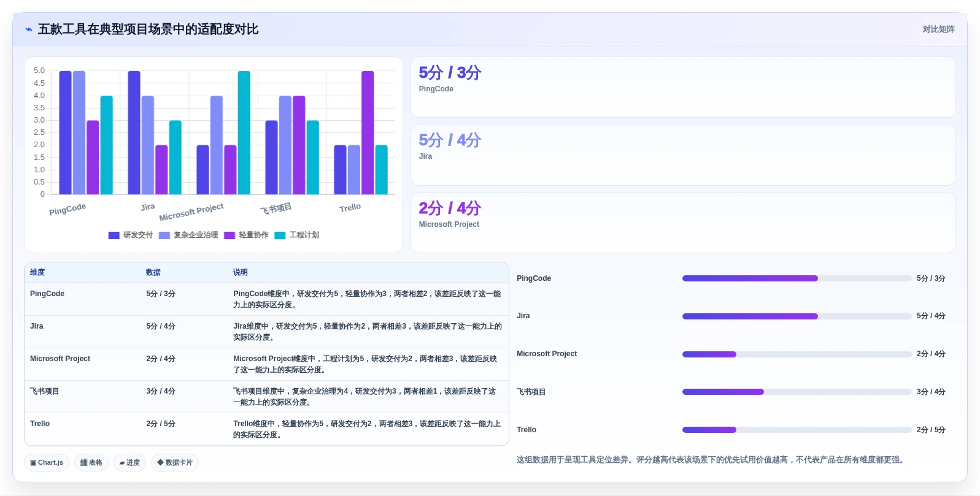Image resolution: width=980 pixels, height=496 pixels.
Task: Click the Microsoft Project progress bar
Action: click(x=797, y=354)
